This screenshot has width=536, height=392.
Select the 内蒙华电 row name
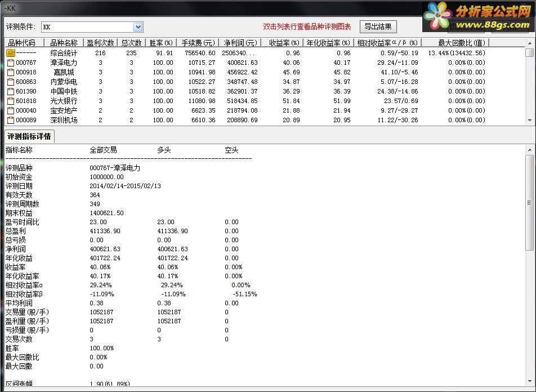(x=64, y=82)
